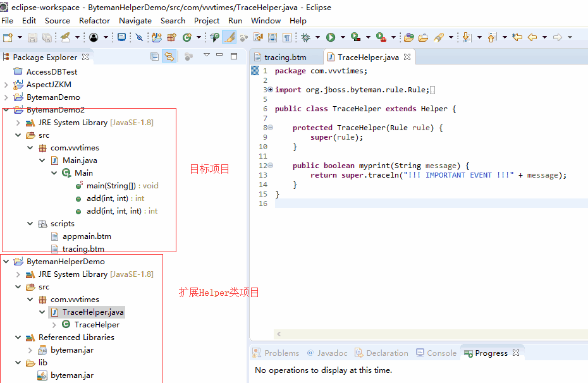Image resolution: width=588 pixels, height=383 pixels.
Task: Open the Navigate menu
Action: [x=135, y=21]
